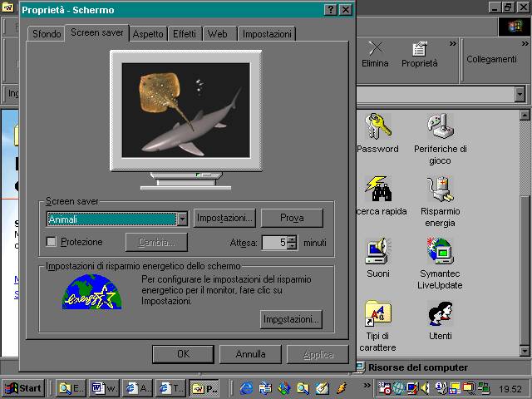Switch to the Aspetto tab
The height and width of the screenshot is (399, 532).
pos(148,35)
